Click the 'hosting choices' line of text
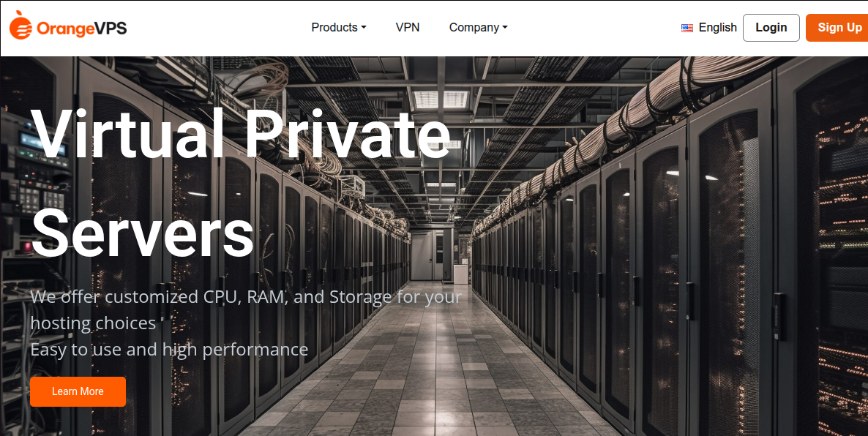Image resolution: width=868 pixels, height=436 pixels. [x=93, y=323]
